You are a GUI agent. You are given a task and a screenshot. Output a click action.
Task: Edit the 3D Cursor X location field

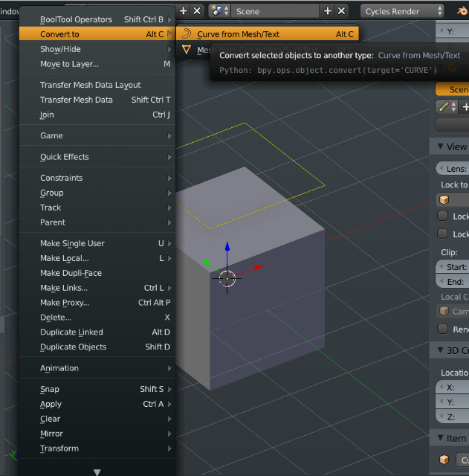pos(453,387)
